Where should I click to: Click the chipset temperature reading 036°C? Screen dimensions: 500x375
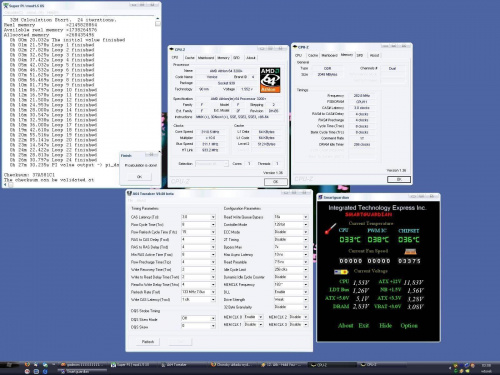[409, 240]
